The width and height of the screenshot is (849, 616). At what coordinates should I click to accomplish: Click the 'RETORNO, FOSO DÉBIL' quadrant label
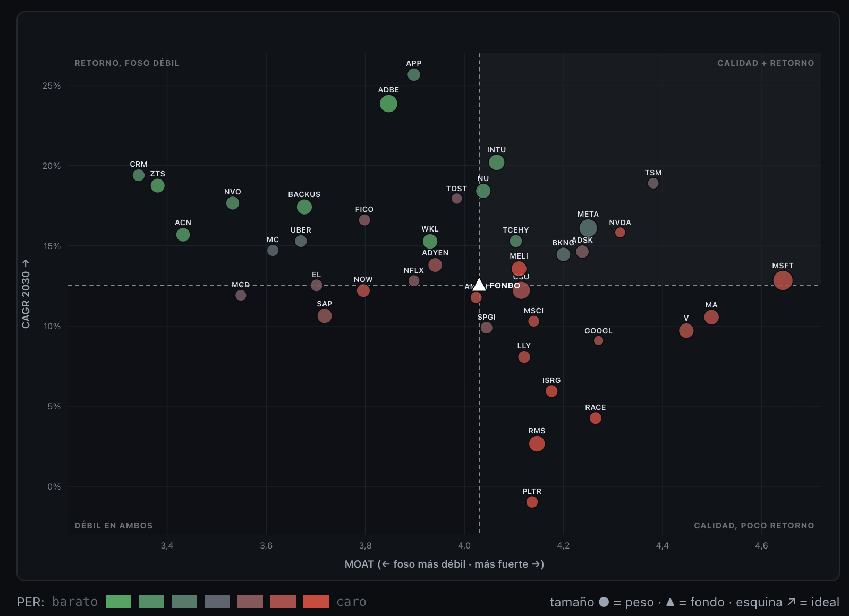127,63
